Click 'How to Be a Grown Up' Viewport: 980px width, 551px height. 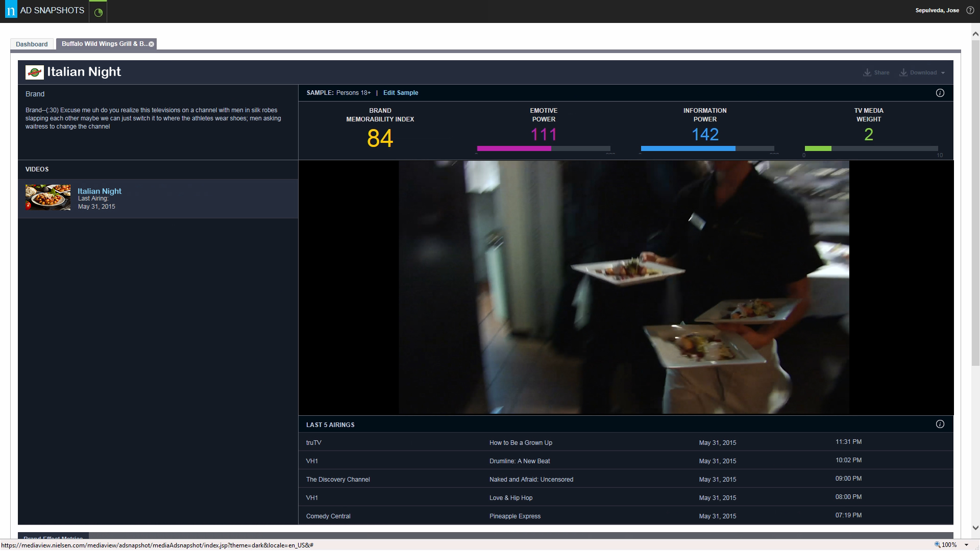(x=521, y=443)
